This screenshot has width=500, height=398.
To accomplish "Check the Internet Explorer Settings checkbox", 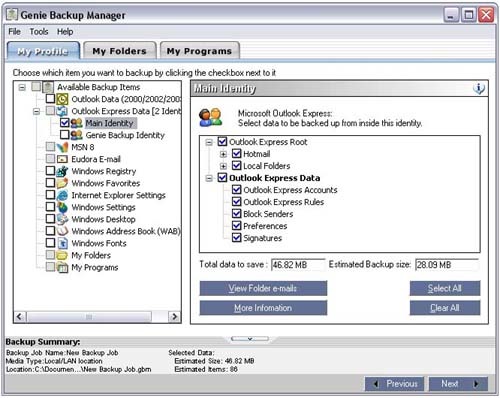I will [x=50, y=195].
